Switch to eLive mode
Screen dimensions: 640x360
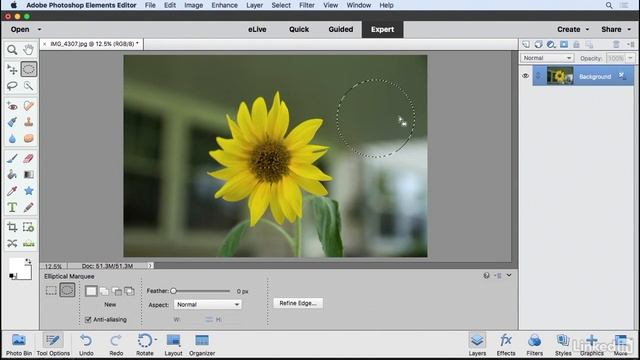click(257, 29)
